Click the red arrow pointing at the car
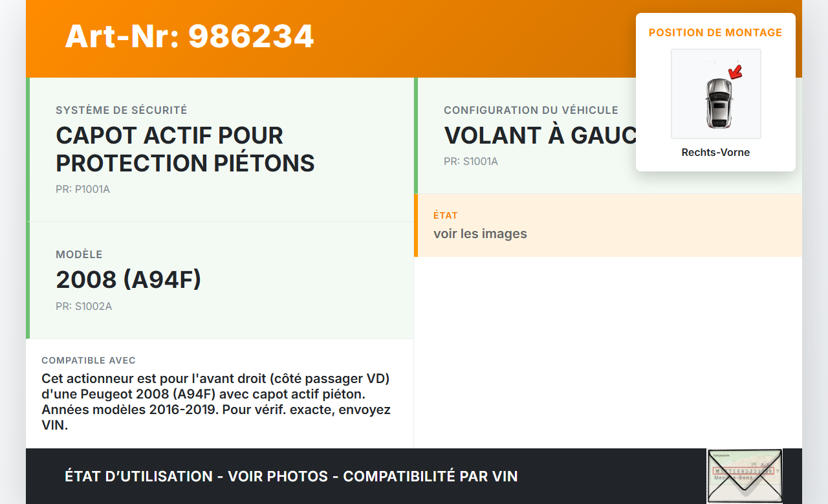Image resolution: width=828 pixels, height=504 pixels. tap(735, 71)
